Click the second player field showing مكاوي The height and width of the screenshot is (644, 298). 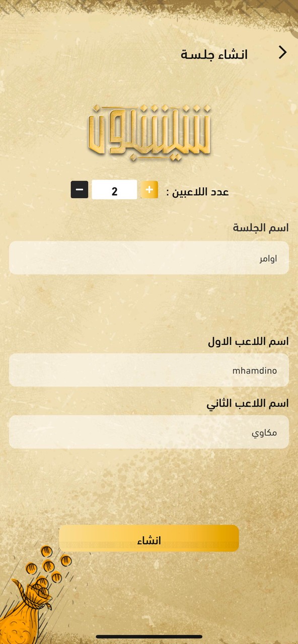point(148,432)
